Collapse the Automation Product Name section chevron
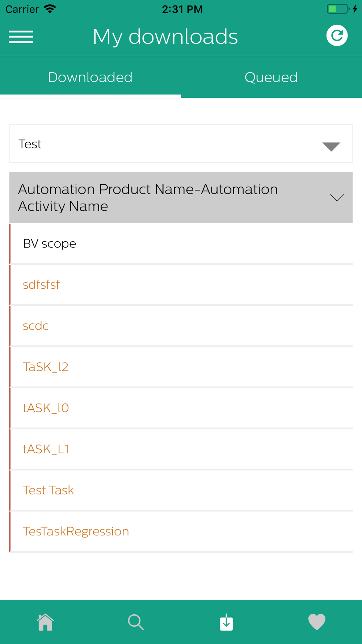The width and height of the screenshot is (362, 644). tap(337, 197)
